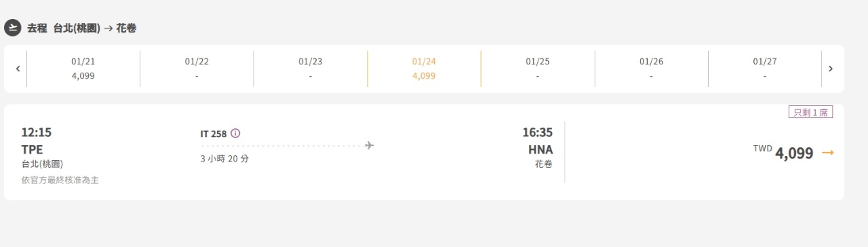Select the 01/26 date tab
The image size is (868, 247).
pos(651,69)
